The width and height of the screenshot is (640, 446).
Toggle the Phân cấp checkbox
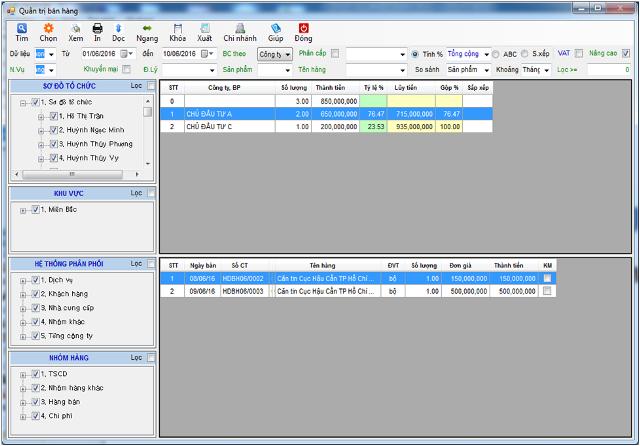tap(335, 53)
